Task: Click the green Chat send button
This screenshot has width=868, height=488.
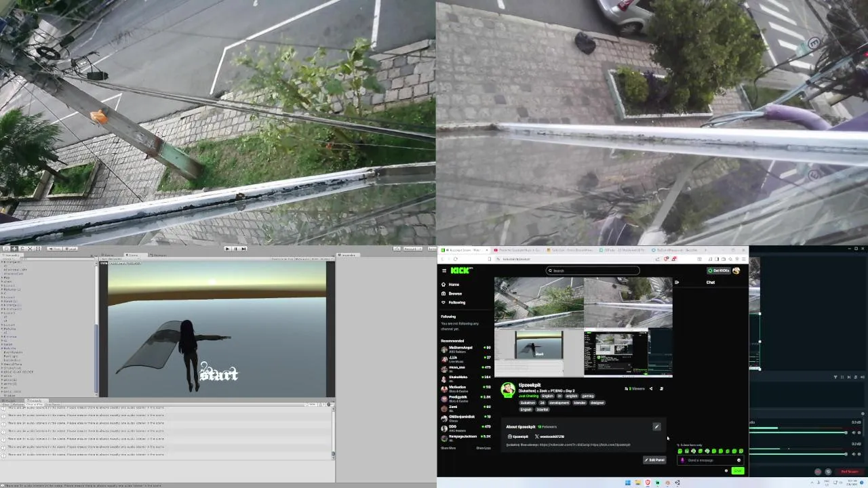Action: (x=738, y=470)
